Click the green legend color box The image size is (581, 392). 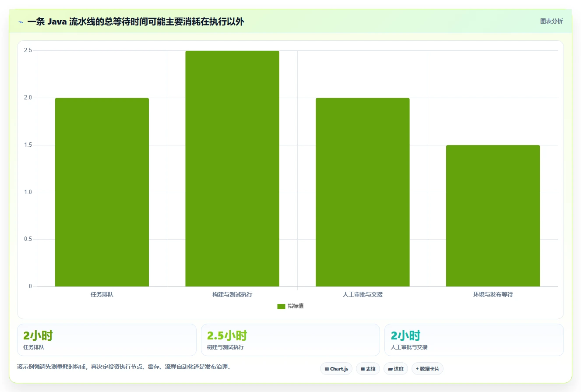pyautogui.click(x=281, y=307)
